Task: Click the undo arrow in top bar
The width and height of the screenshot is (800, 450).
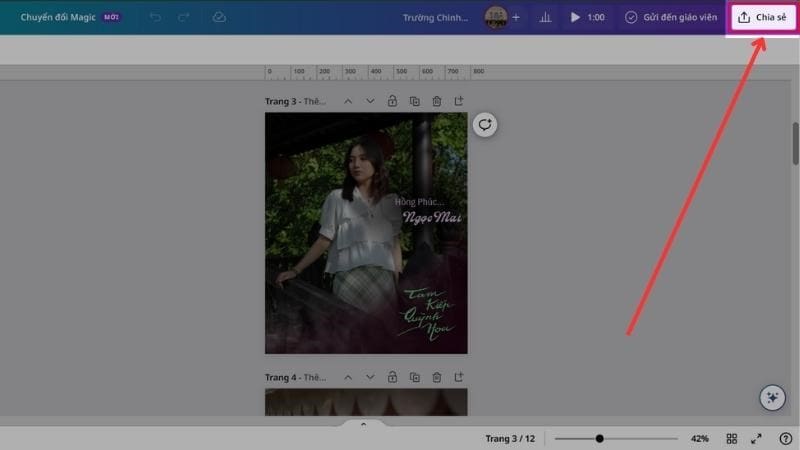Action: click(154, 18)
